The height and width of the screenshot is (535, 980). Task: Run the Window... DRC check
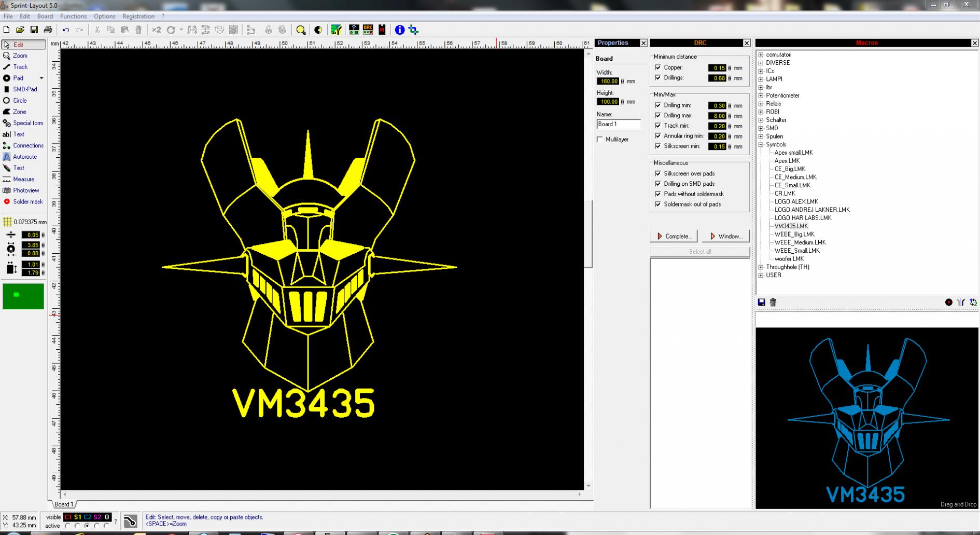(726, 236)
